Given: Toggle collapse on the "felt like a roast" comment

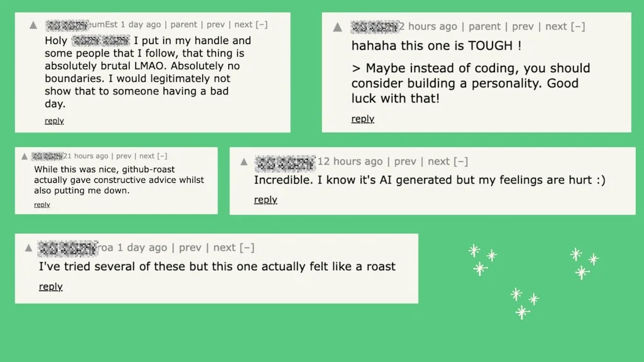Looking at the screenshot, I should 248,247.
